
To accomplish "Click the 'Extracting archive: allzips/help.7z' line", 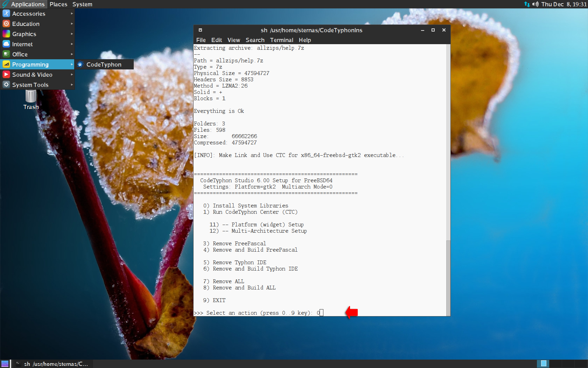I will pyautogui.click(x=249, y=48).
